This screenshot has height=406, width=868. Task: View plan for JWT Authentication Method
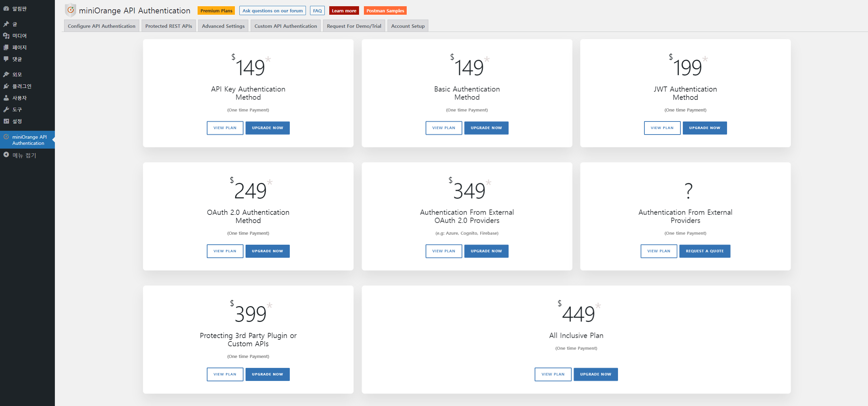coord(662,128)
